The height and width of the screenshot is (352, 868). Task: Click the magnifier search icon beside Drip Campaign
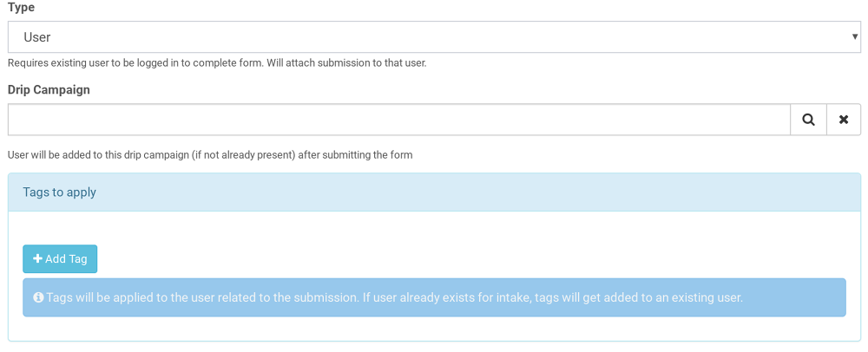click(x=808, y=120)
